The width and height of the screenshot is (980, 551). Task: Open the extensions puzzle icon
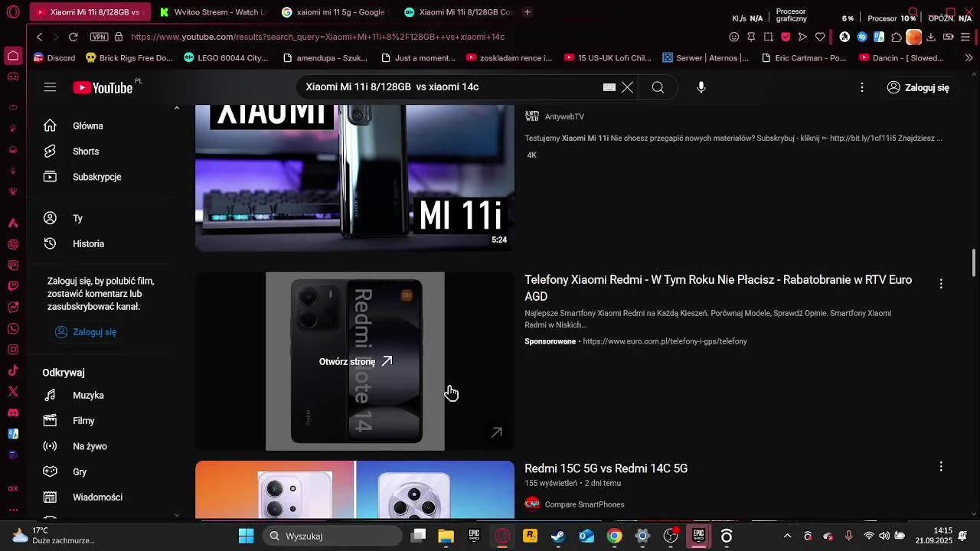coord(897,37)
